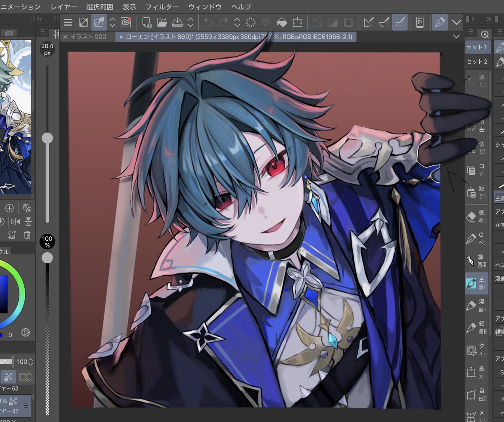Screen dimensions: 504x422
Task: Open アニメーション menu
Action: 20,7
